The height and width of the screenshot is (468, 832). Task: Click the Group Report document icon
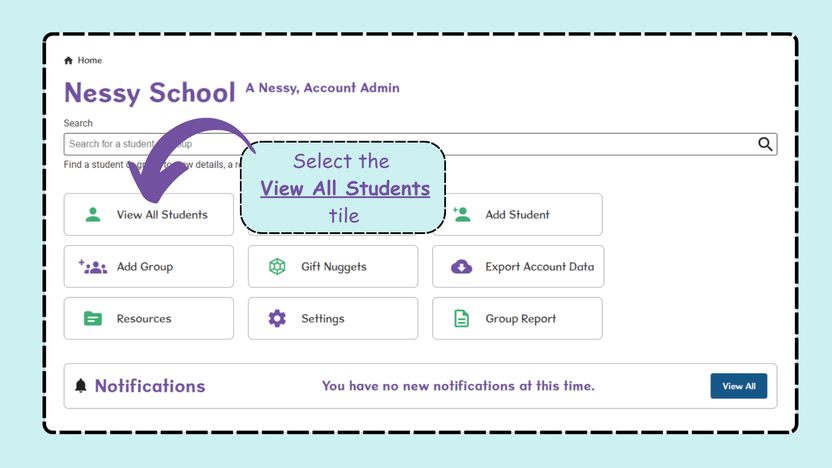coord(461,318)
